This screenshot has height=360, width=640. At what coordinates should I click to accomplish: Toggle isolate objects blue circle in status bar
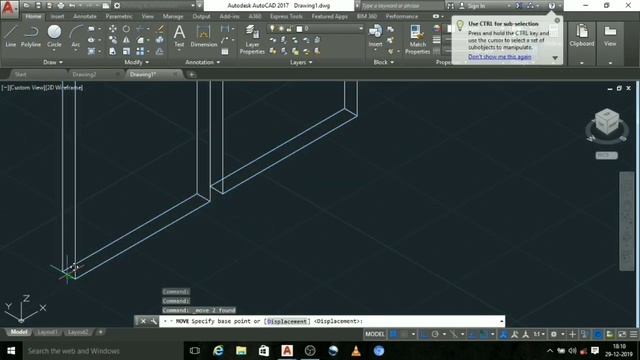[598, 334]
